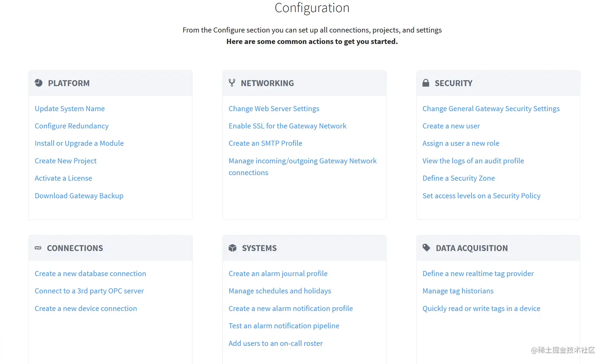Open Connect to a 3rd party OPC server

coord(89,291)
